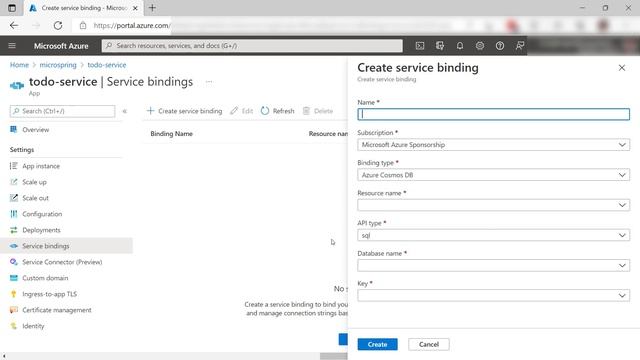Open the Identity menu item

pos(33,326)
